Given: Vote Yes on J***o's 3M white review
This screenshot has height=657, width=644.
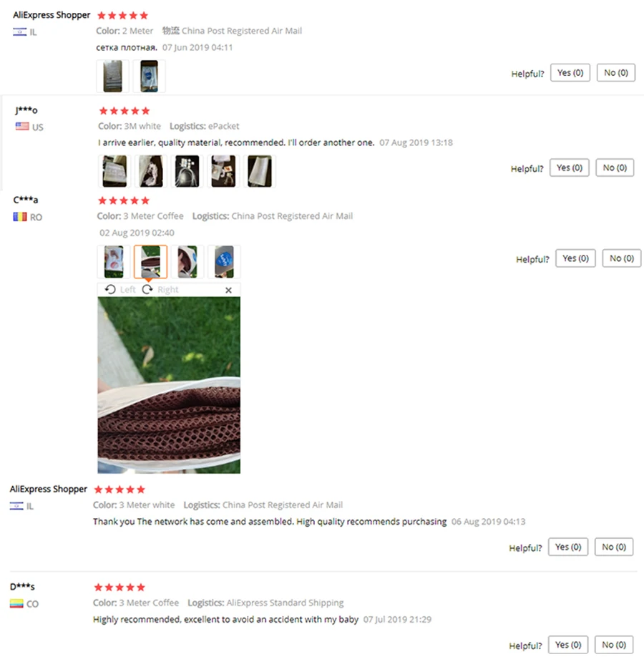Looking at the screenshot, I should click(569, 167).
